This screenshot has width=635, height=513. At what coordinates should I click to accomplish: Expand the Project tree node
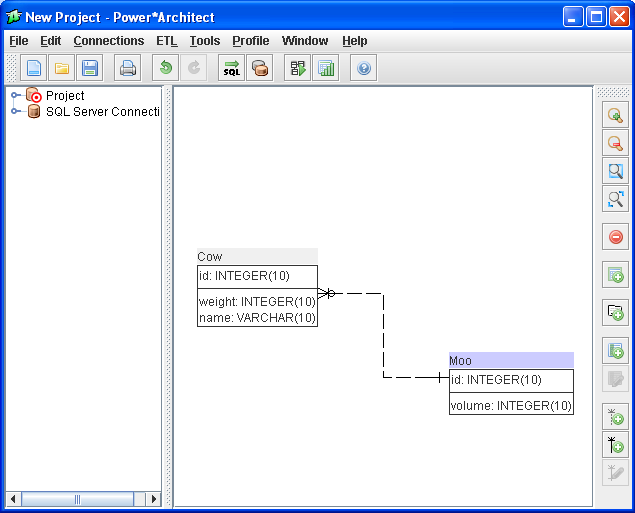[x=16, y=95]
